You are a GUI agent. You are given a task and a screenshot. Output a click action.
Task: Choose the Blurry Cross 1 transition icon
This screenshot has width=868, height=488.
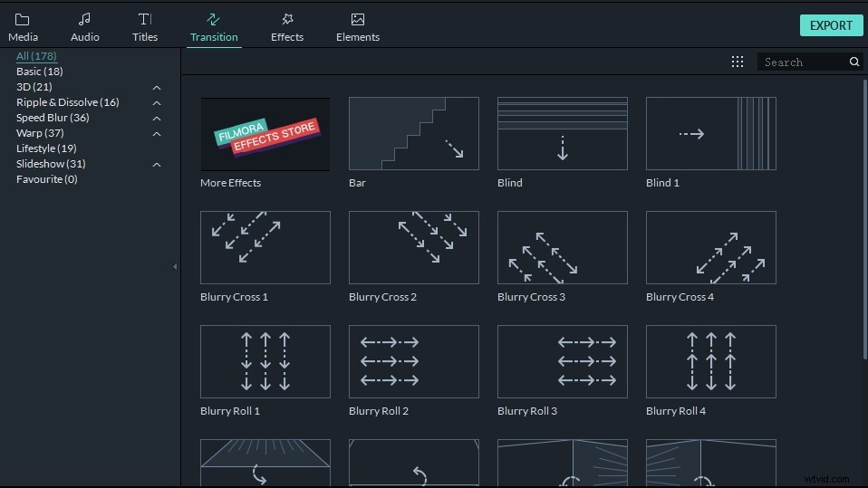pos(265,248)
